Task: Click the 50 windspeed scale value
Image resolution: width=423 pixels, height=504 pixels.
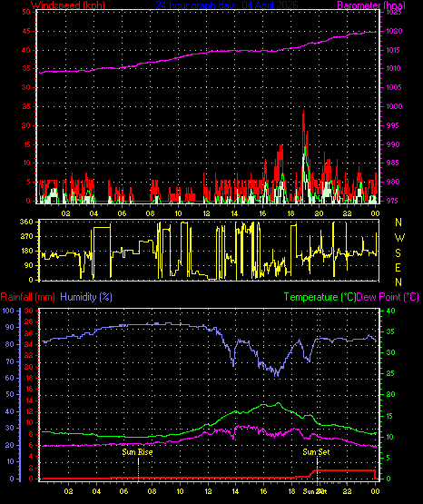Action: coord(26,12)
